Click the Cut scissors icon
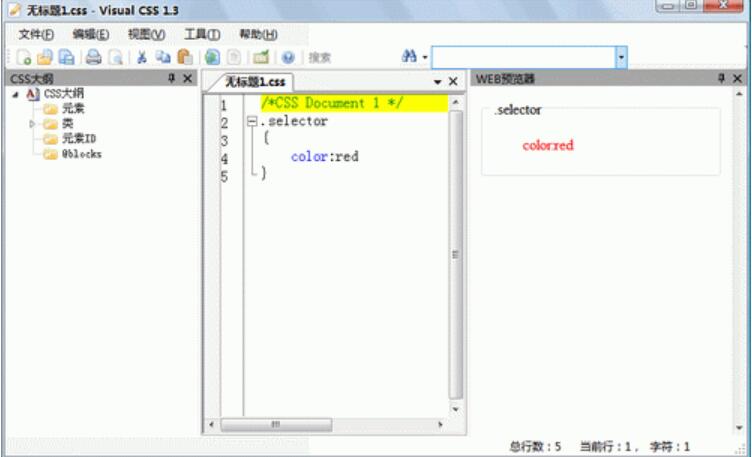Screen dimensions: 752x457 [x=142, y=58]
